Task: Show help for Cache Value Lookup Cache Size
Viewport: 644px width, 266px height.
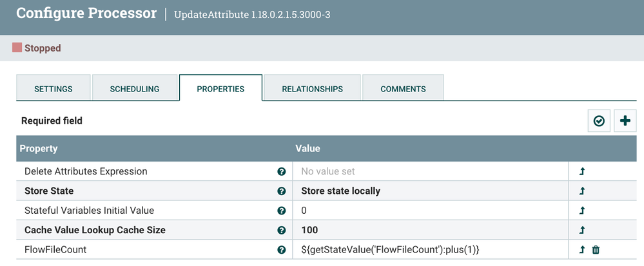Action: [282, 230]
